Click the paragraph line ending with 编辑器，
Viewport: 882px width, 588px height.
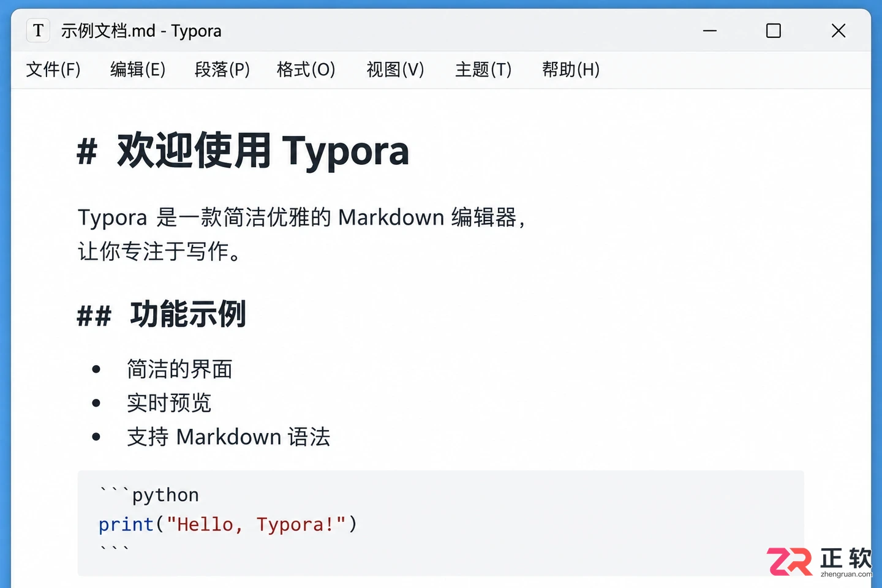[x=302, y=217]
